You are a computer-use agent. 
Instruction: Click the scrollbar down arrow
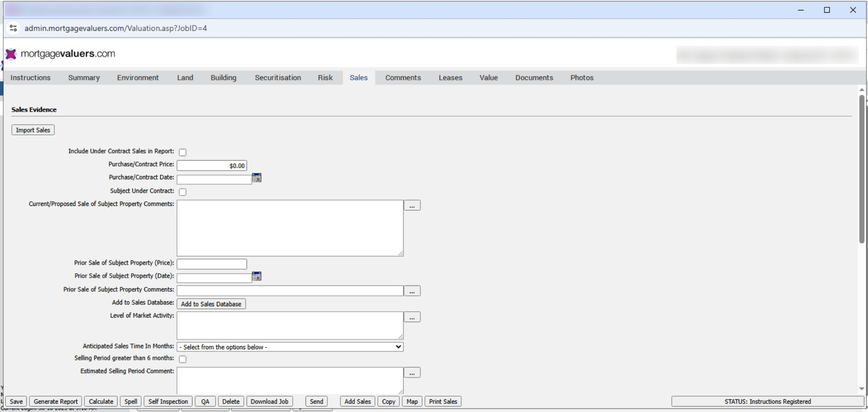point(862,389)
